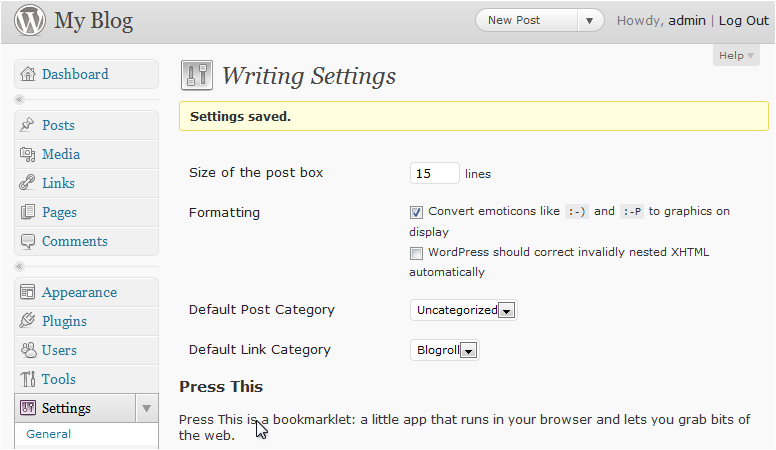Click the Users people icon
Image resolution: width=776 pixels, height=450 pixels.
coord(28,350)
